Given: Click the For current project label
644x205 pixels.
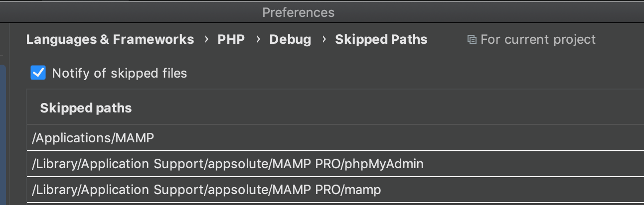Looking at the screenshot, I should [x=538, y=40].
